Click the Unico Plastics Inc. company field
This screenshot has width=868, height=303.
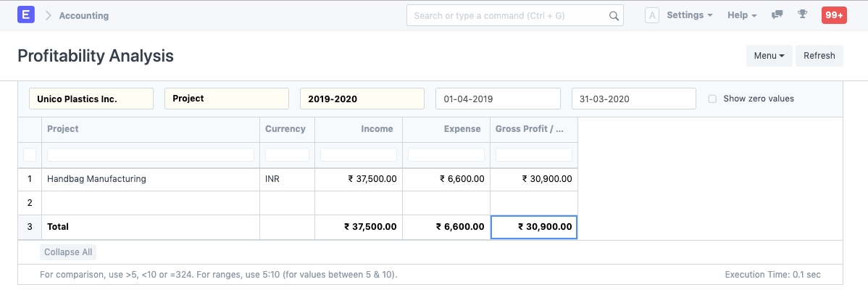point(91,99)
